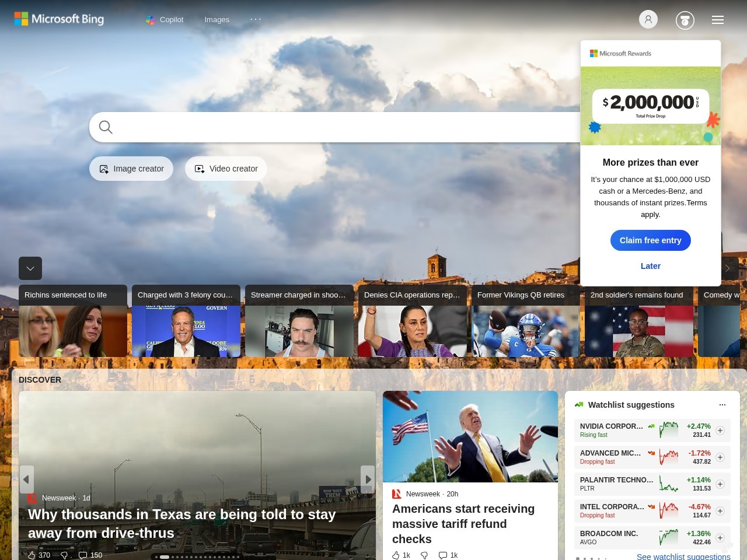Image resolution: width=747 pixels, height=560 pixels.
Task: Open the See watchlist suggestions link
Action: 683,556
